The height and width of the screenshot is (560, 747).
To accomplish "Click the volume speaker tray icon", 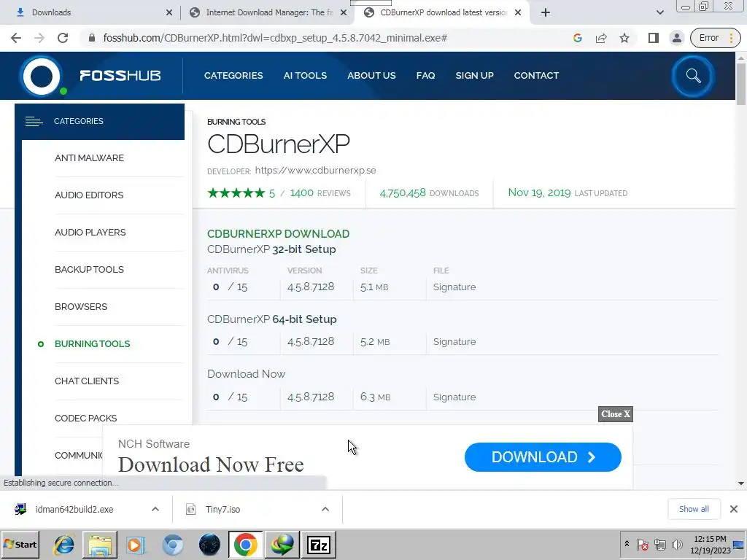I will pos(677,544).
